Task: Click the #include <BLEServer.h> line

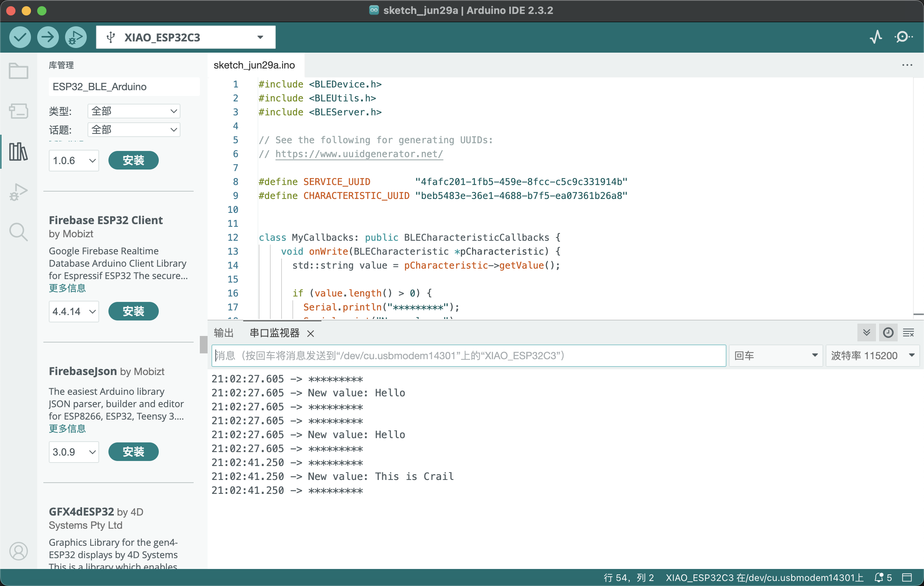Action: tap(320, 112)
